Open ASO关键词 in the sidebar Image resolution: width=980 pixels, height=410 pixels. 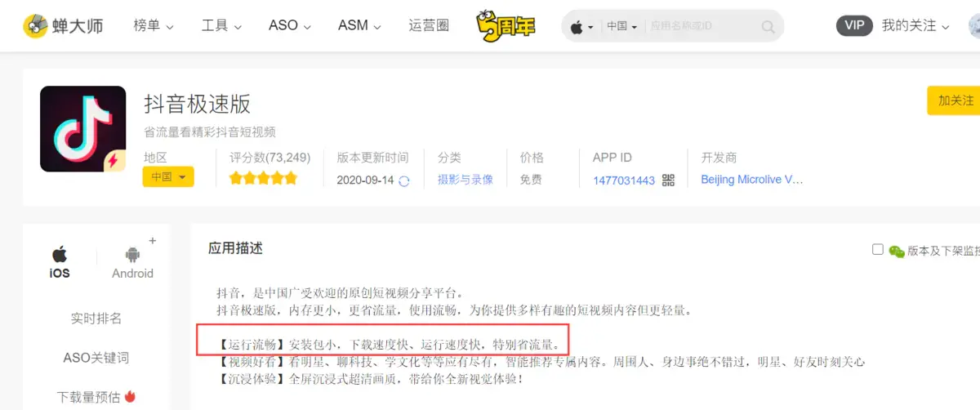click(x=96, y=358)
